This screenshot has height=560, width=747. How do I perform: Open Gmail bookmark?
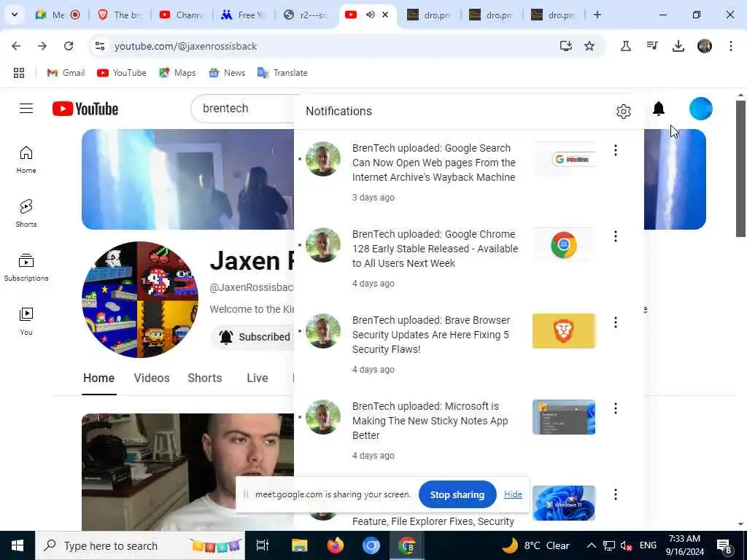point(66,73)
